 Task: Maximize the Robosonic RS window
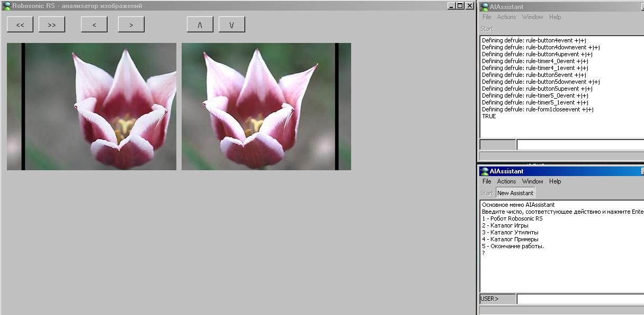(460, 6)
